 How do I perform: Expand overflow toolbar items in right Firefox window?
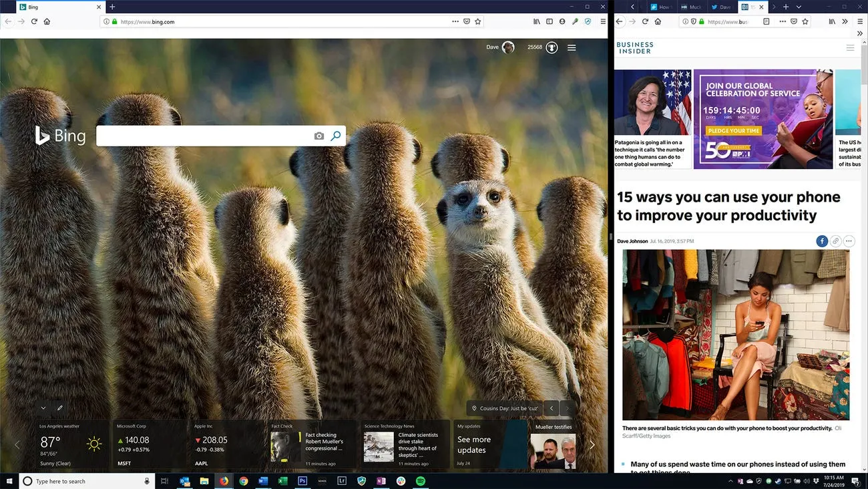(845, 21)
